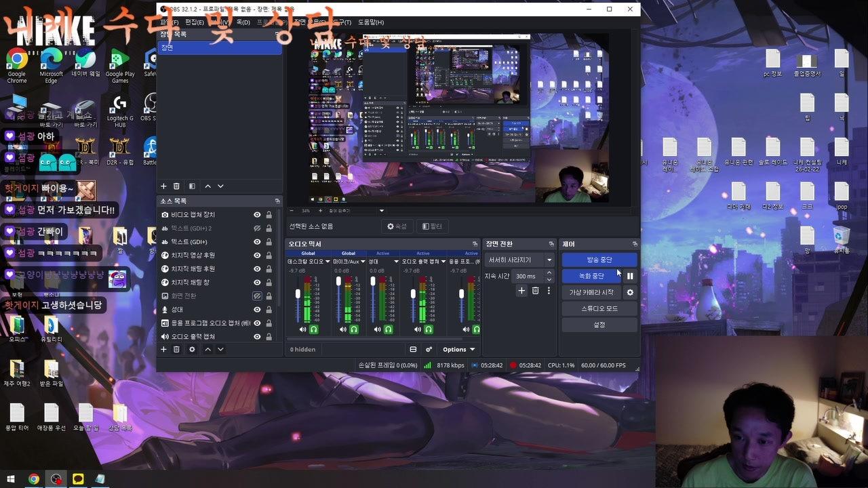Open source 필터 filters button
868x488 pixels.
(x=432, y=226)
